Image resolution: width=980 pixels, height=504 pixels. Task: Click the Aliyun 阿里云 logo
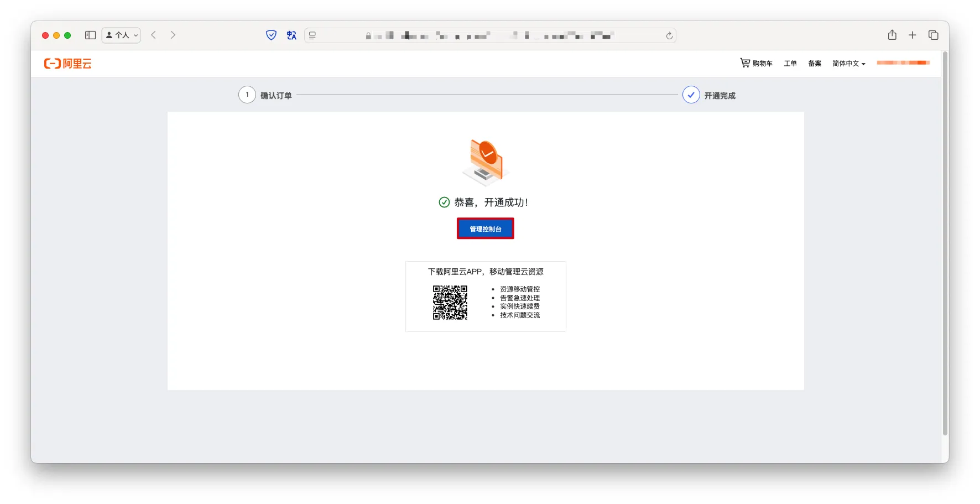(67, 64)
